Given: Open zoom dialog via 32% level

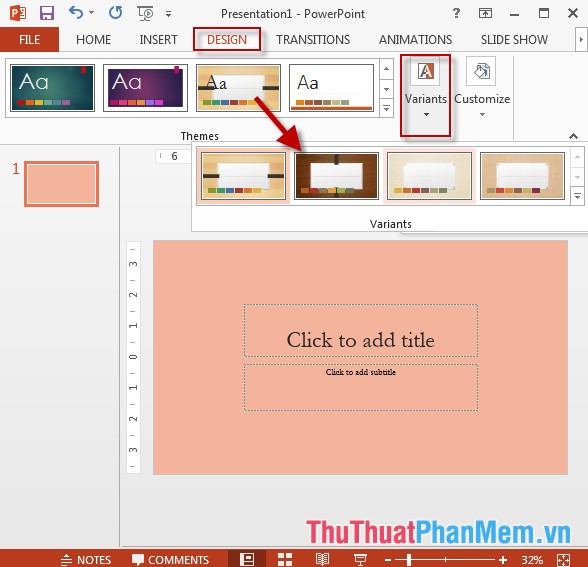Looking at the screenshot, I should click(532, 560).
